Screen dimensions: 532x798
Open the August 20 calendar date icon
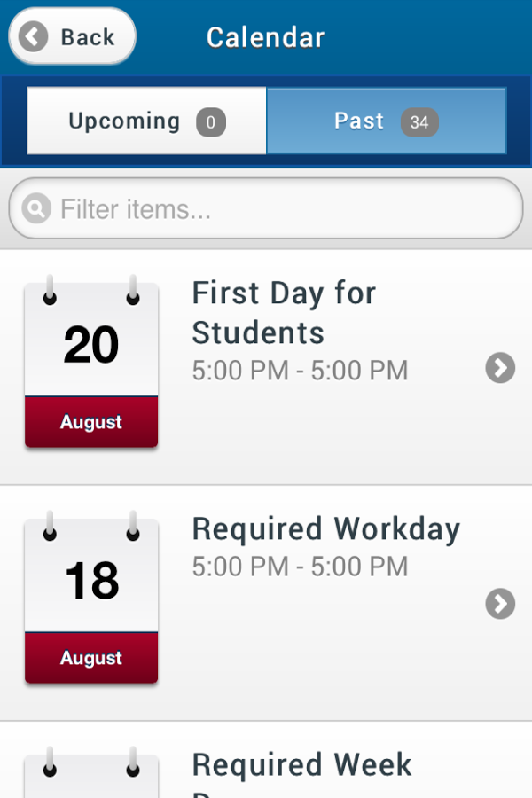pos(91,362)
